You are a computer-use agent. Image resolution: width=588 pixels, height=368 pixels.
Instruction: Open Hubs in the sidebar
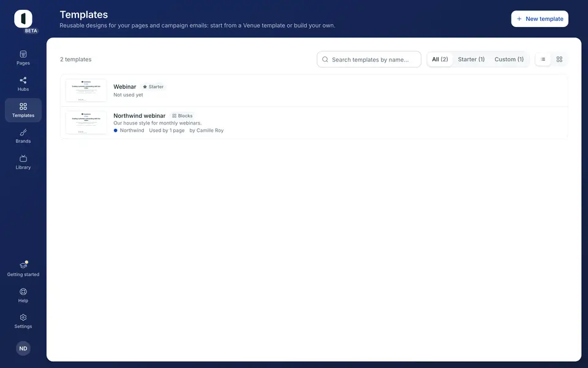(23, 84)
